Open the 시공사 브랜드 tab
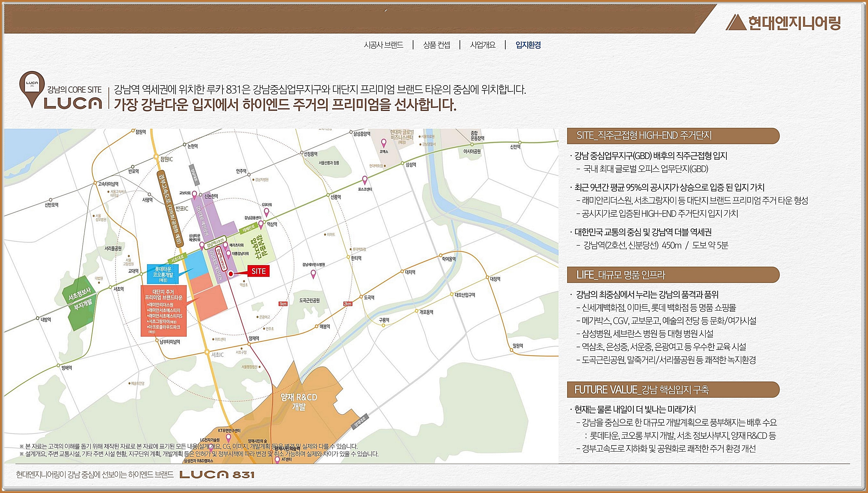 383,45
